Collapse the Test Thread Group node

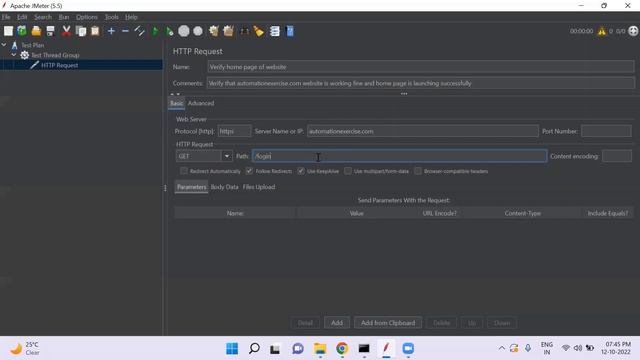click(14, 54)
